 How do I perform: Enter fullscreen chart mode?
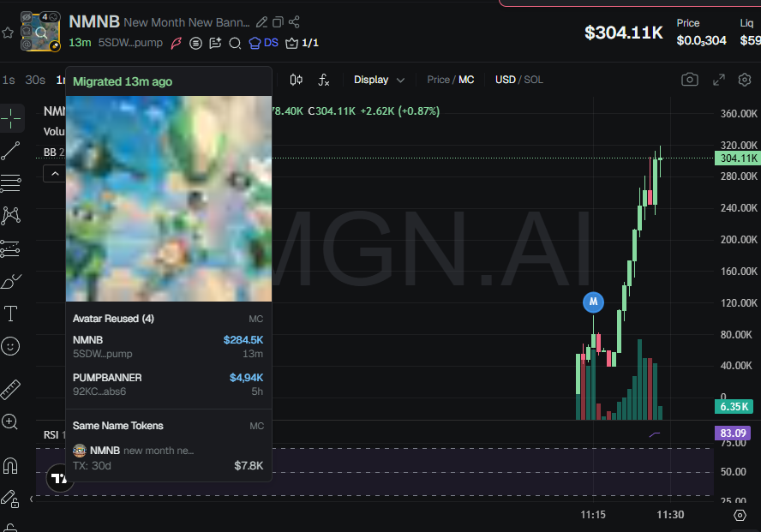coord(719,80)
